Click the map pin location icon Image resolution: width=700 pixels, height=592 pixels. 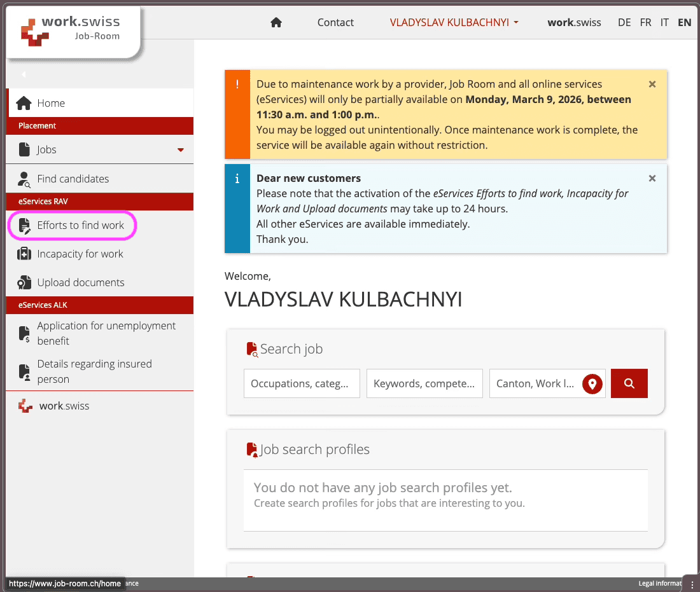click(592, 384)
